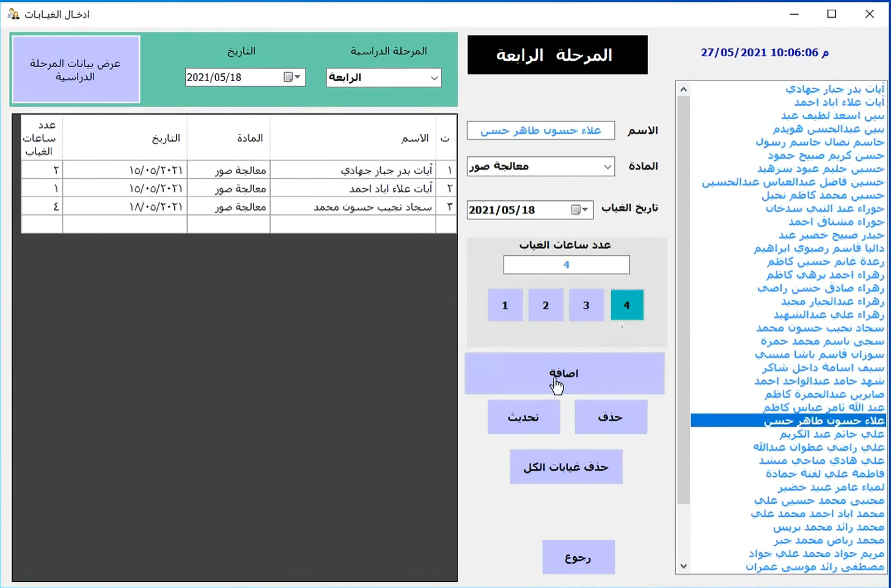Click the حذف button
Image resolution: width=891 pixels, height=588 pixels.
point(610,416)
